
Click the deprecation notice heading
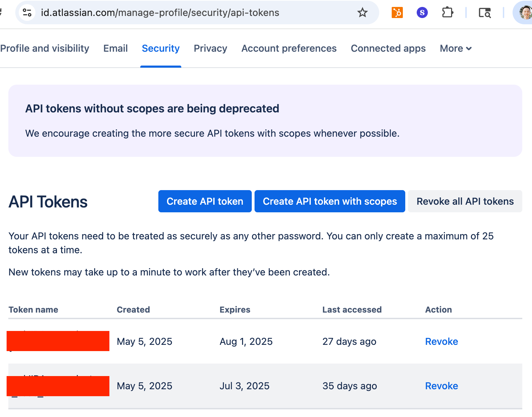click(152, 109)
